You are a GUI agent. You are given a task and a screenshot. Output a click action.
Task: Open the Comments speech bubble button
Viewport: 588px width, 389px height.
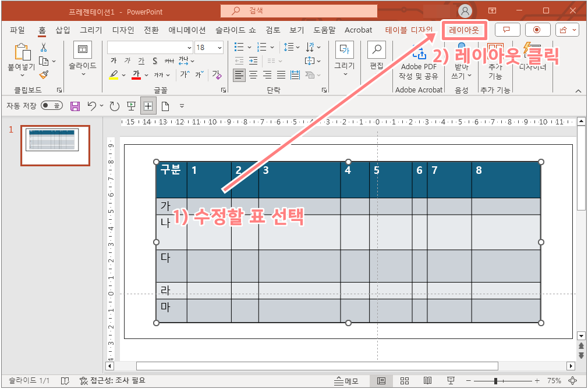[508, 30]
